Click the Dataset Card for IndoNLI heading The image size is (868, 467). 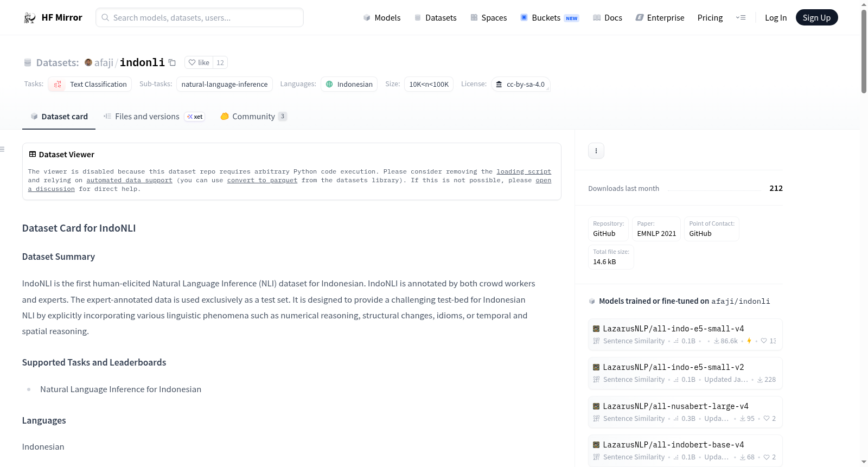tap(79, 228)
